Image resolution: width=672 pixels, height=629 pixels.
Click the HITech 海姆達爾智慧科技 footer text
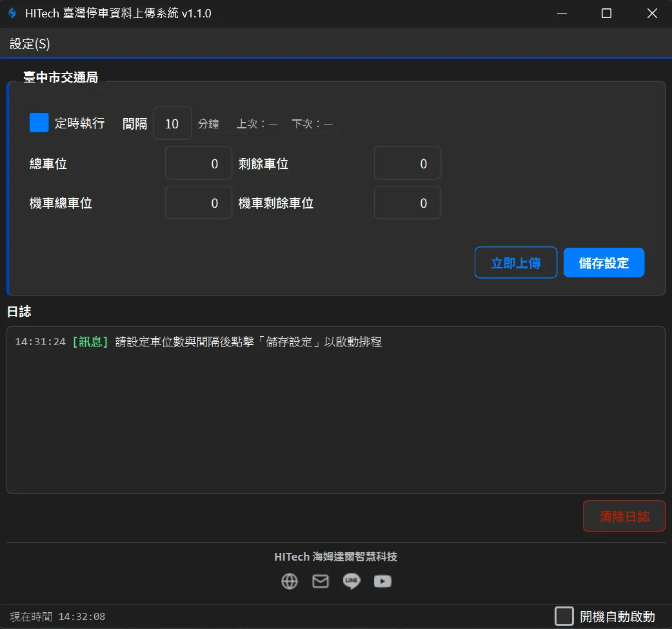click(335, 557)
